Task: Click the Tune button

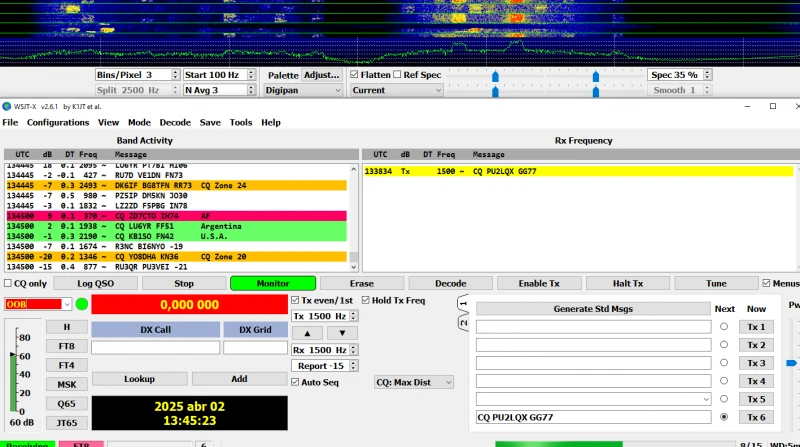Action: (x=716, y=284)
